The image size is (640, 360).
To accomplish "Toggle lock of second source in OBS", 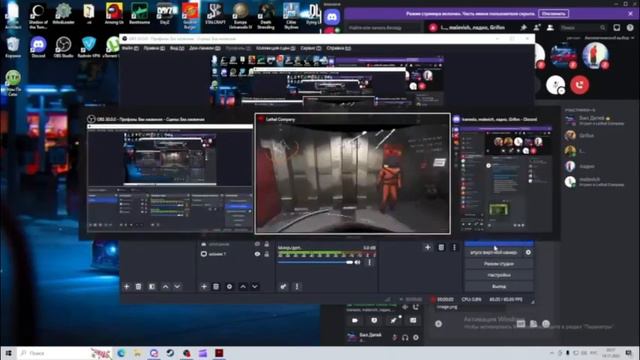I will tap(267, 254).
